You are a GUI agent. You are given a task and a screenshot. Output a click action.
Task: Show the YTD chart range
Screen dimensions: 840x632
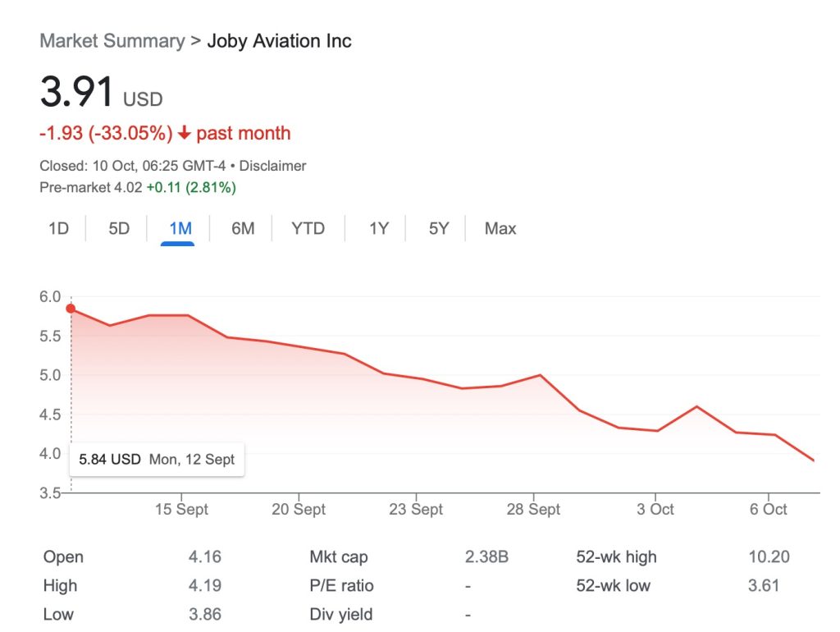coord(308,228)
